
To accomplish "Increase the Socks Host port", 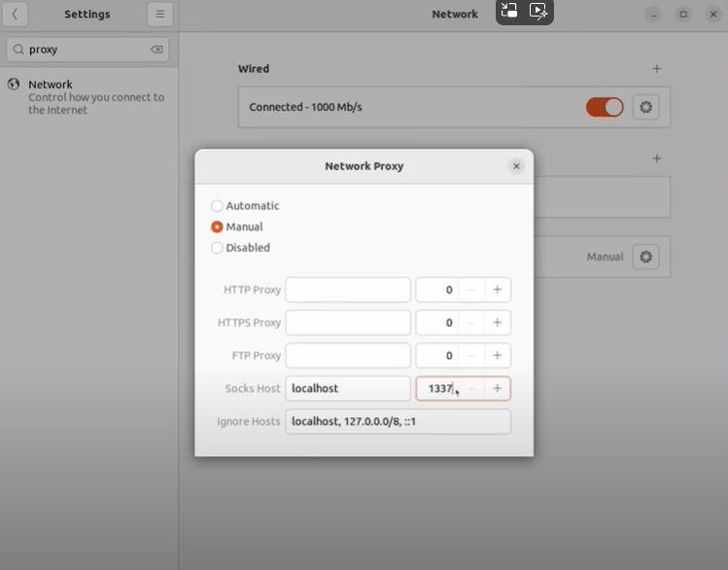I will click(498, 388).
